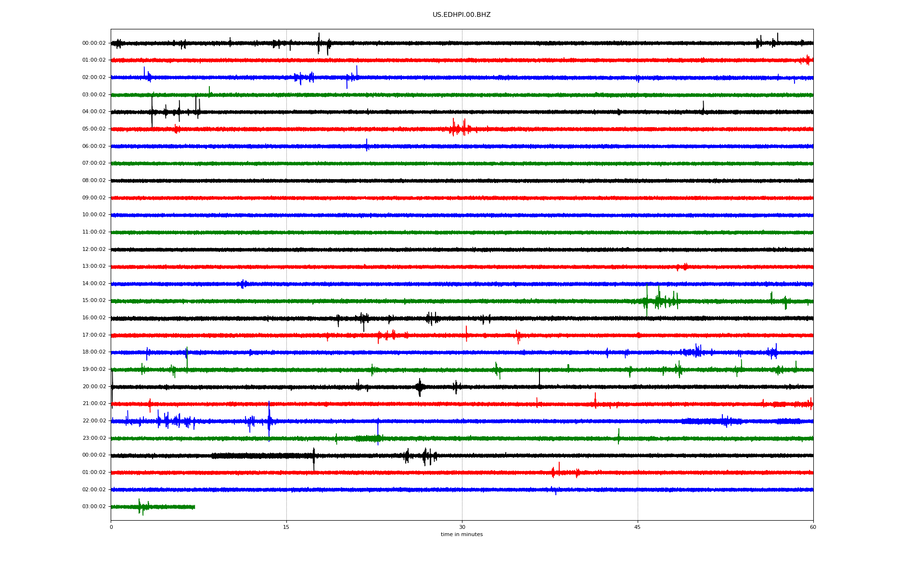This screenshot has width=924, height=578.
Task: Click the x-axis tick label 0
Action: [111, 527]
